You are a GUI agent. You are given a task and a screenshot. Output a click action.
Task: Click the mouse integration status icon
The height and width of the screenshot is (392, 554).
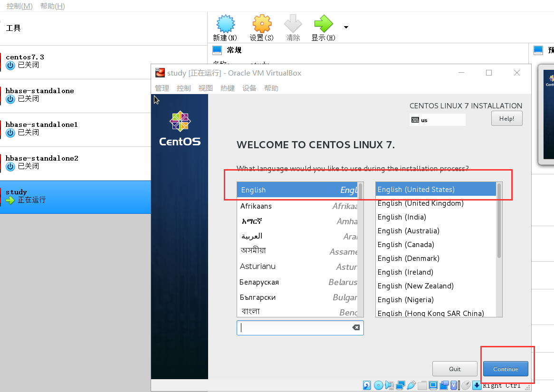[x=466, y=385]
